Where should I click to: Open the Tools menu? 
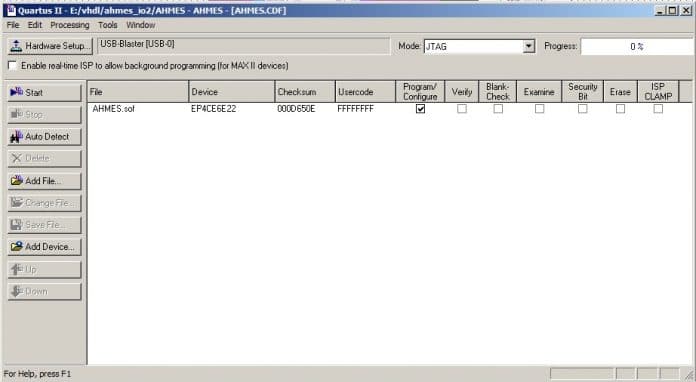coord(108,25)
